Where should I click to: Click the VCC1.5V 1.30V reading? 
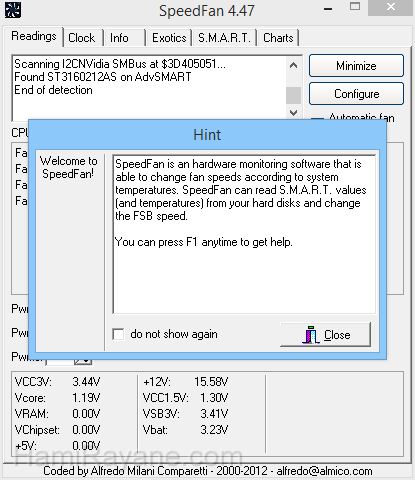pyautogui.click(x=186, y=398)
